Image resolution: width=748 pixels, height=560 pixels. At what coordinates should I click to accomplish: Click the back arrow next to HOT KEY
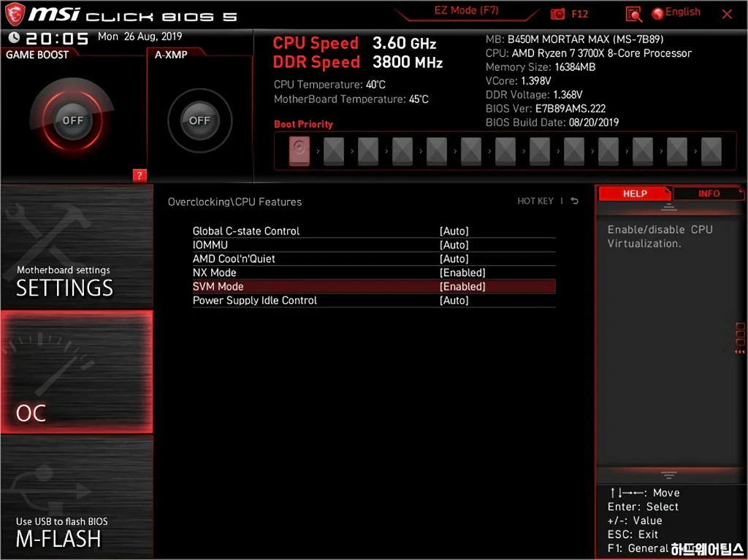574,201
